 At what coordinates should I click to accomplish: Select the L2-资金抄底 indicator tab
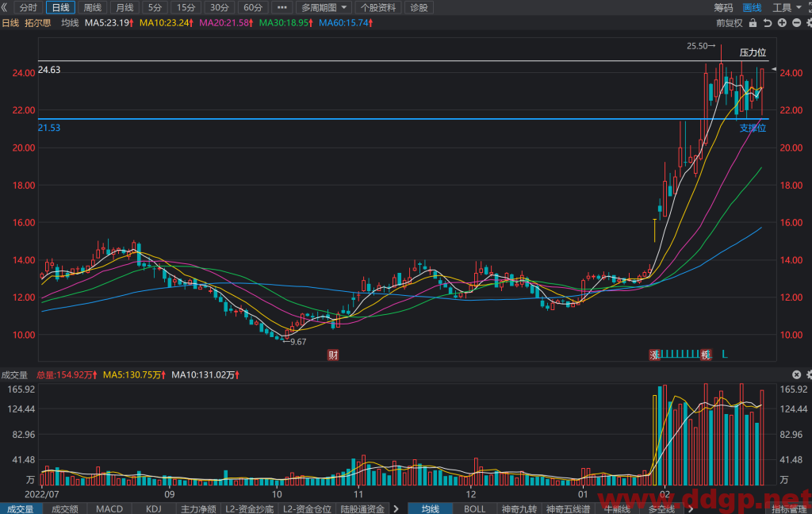pos(250,508)
